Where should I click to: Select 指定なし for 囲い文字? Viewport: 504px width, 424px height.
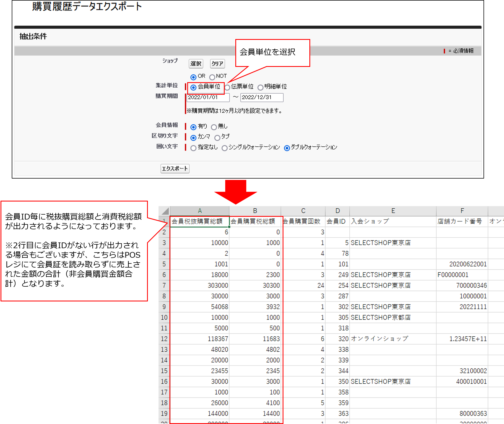click(194, 148)
